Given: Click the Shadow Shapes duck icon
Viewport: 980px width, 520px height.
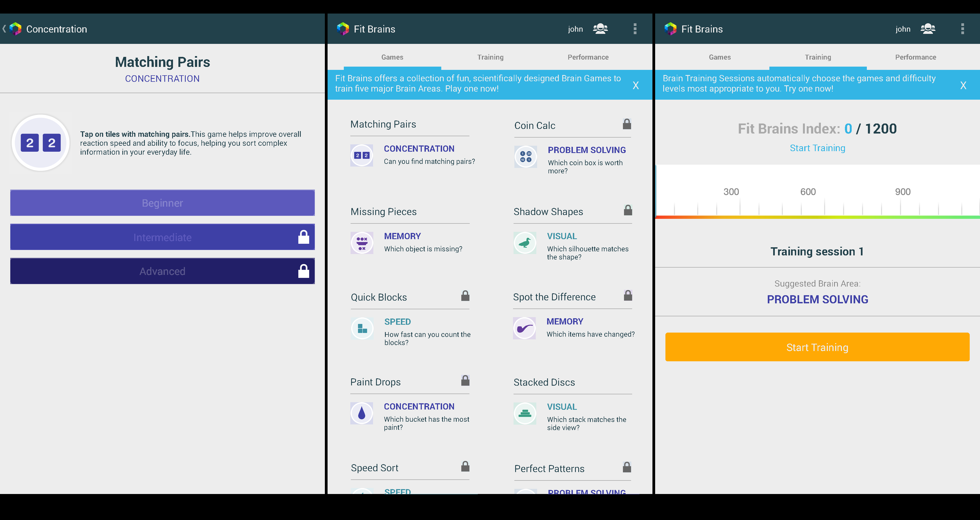Looking at the screenshot, I should [x=525, y=243].
